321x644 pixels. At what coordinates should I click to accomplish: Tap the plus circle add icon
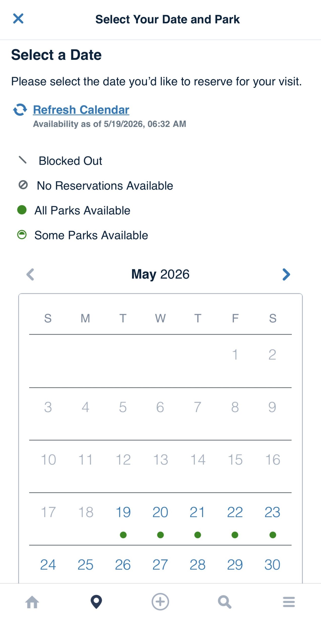tap(160, 602)
